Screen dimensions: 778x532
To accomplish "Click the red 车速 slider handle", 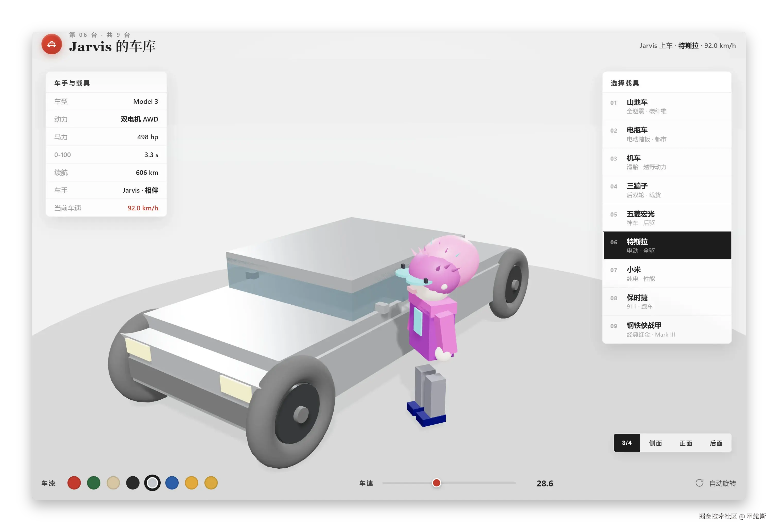I will click(437, 483).
